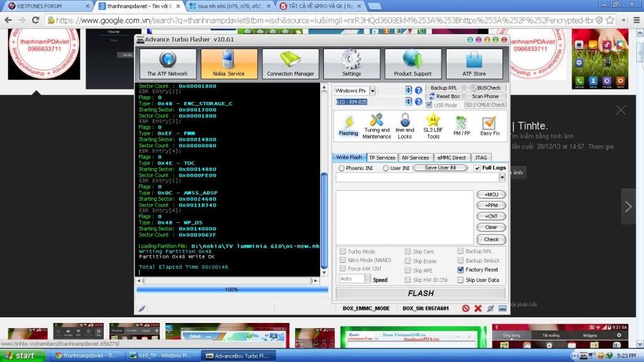Select the Flashing lightning icon
This screenshot has height=362, width=644.
point(348,126)
